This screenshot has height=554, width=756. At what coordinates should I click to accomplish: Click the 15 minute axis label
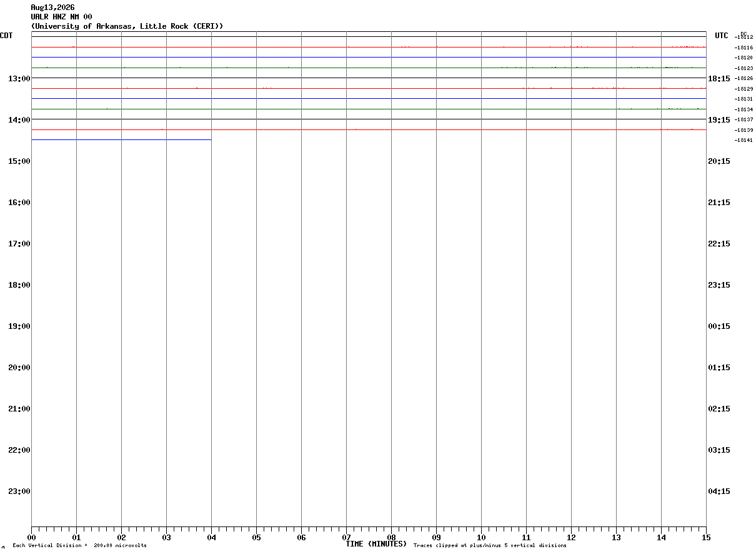(x=706, y=537)
